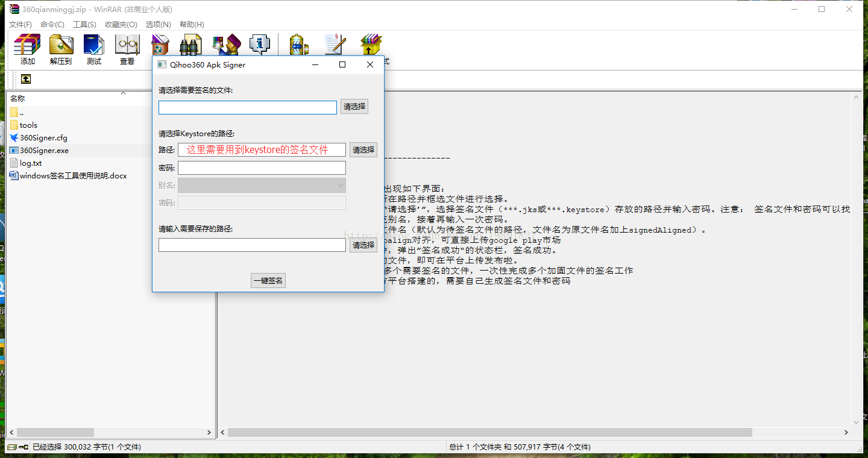Viewport: 868px width, 458px height.
Task: Minimize the Qihoo360 Apk Signer dialog
Action: tap(315, 64)
